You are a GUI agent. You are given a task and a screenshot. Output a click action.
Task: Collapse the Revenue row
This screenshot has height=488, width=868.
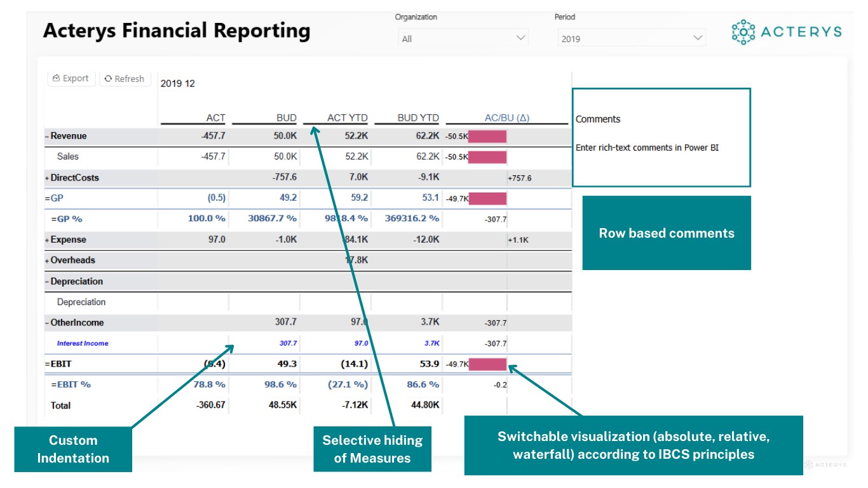[47, 136]
